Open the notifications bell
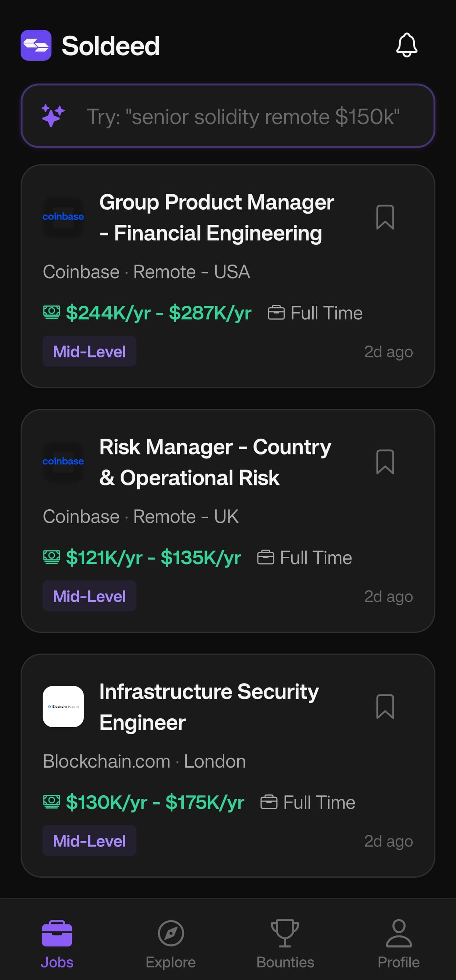The image size is (456, 980). coord(407,45)
